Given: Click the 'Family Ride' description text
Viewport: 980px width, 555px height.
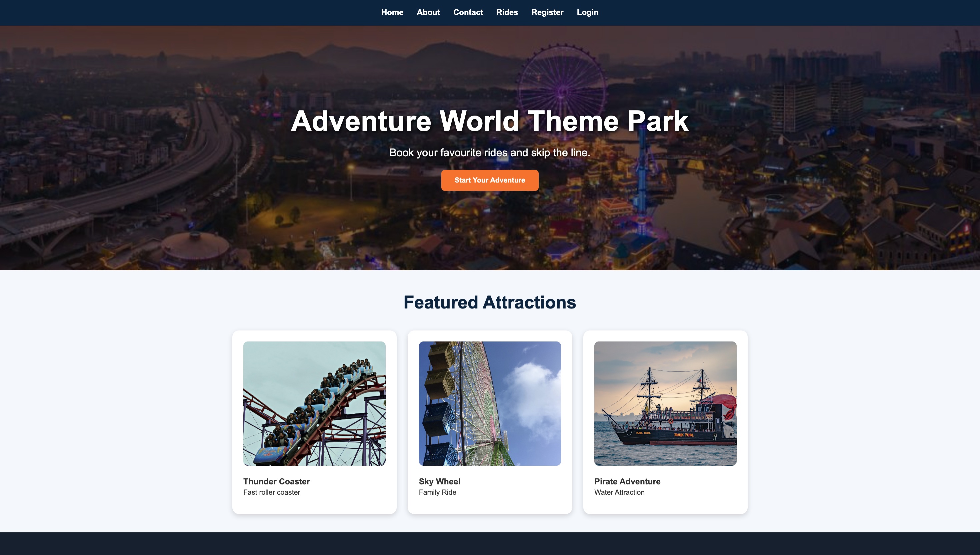Looking at the screenshot, I should [437, 492].
